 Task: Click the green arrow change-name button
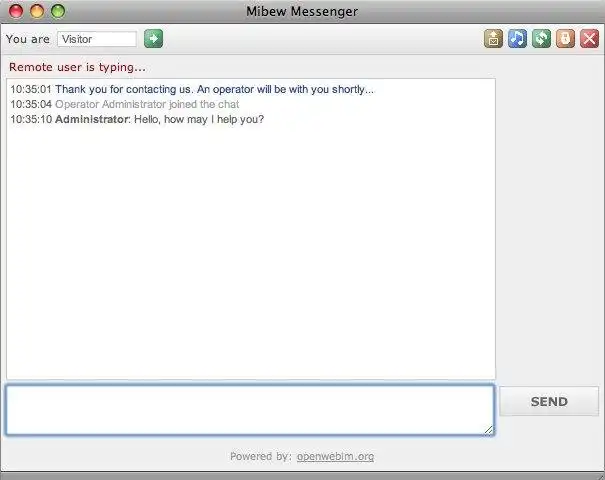point(153,39)
